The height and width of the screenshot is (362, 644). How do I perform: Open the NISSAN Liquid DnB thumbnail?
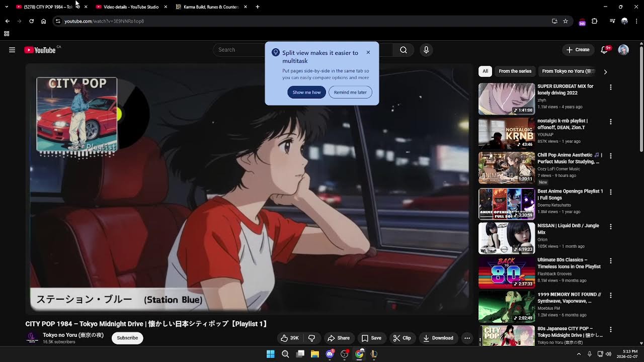(x=507, y=238)
